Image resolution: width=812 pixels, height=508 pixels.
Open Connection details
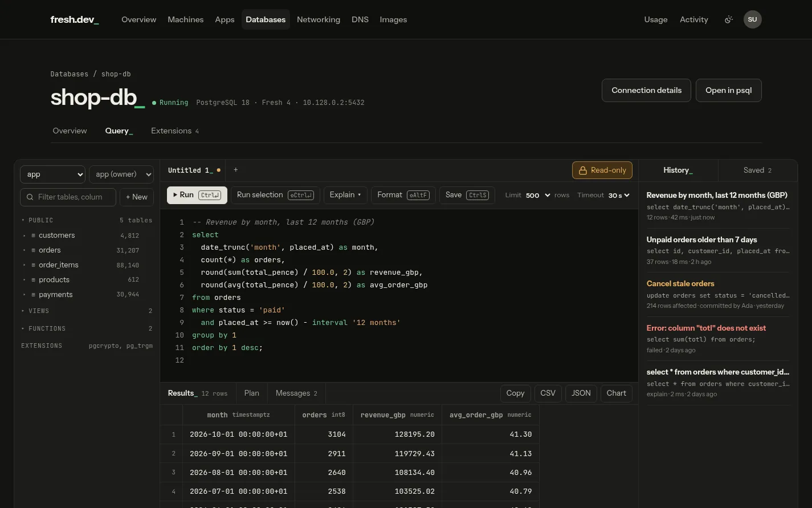(646, 90)
